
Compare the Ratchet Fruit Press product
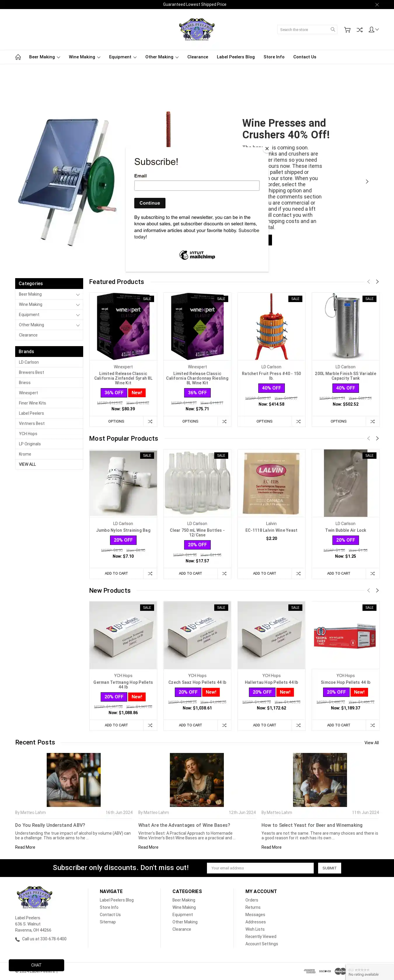[x=298, y=421]
